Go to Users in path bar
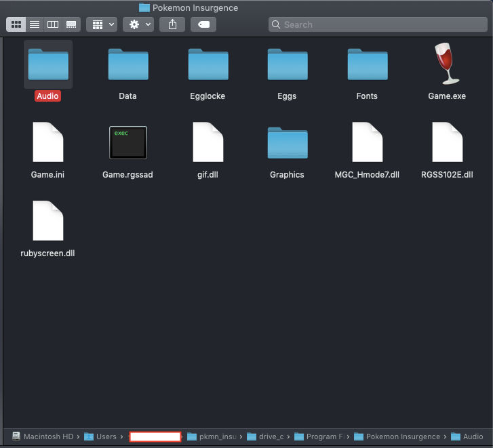The image size is (493, 448). coord(100,436)
